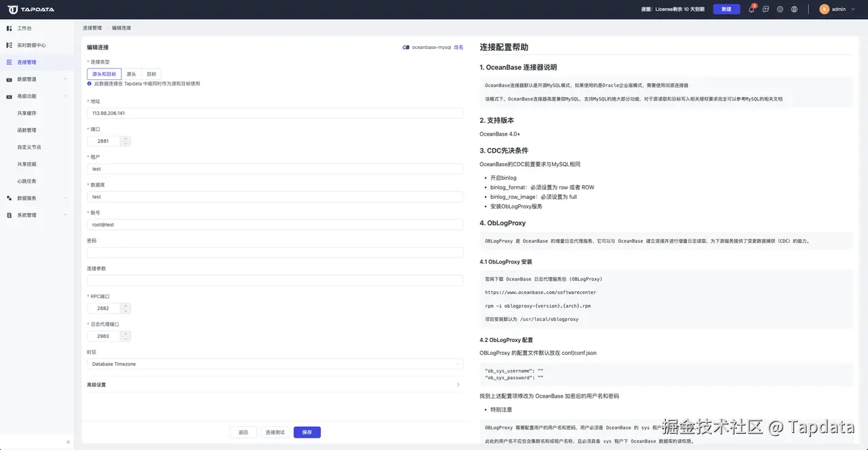The image size is (868, 450).
Task: Click the oceanbase-mysql connection name
Action: (x=431, y=48)
